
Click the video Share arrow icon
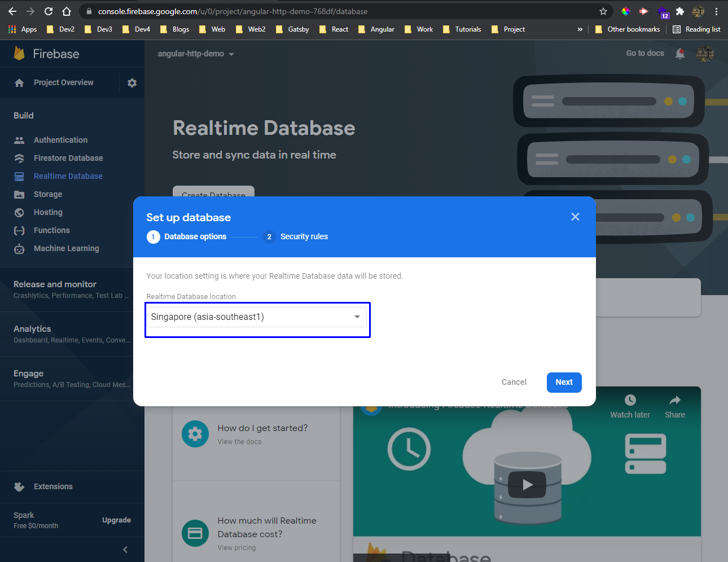click(674, 400)
